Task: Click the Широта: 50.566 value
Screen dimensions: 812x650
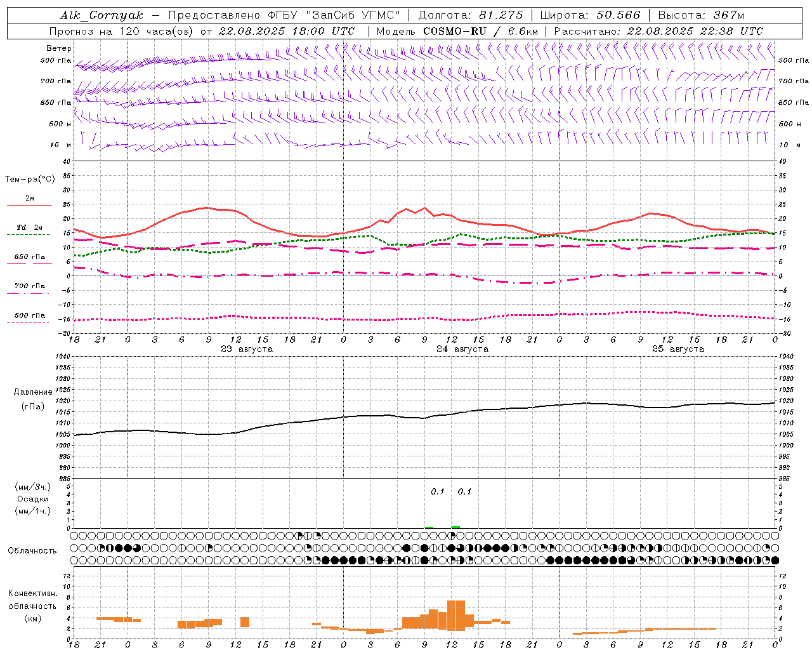Action: [x=590, y=15]
